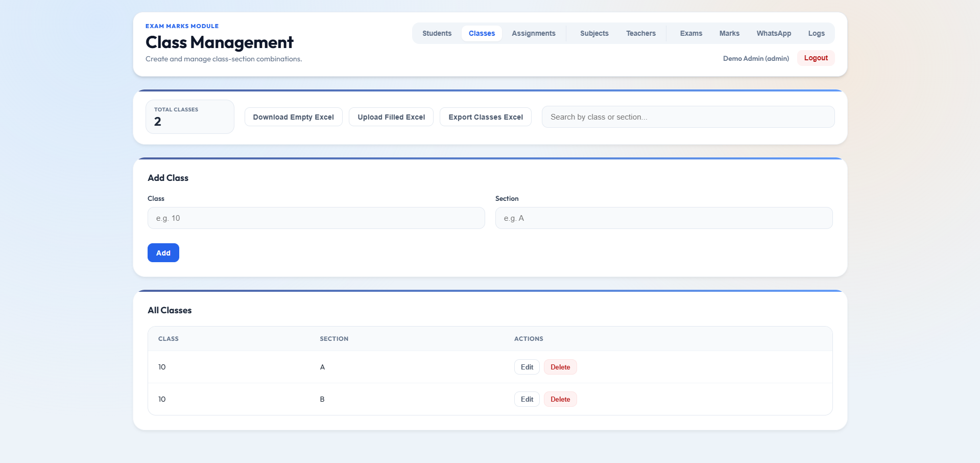
Task: Click the blue Add button
Action: (x=163, y=253)
